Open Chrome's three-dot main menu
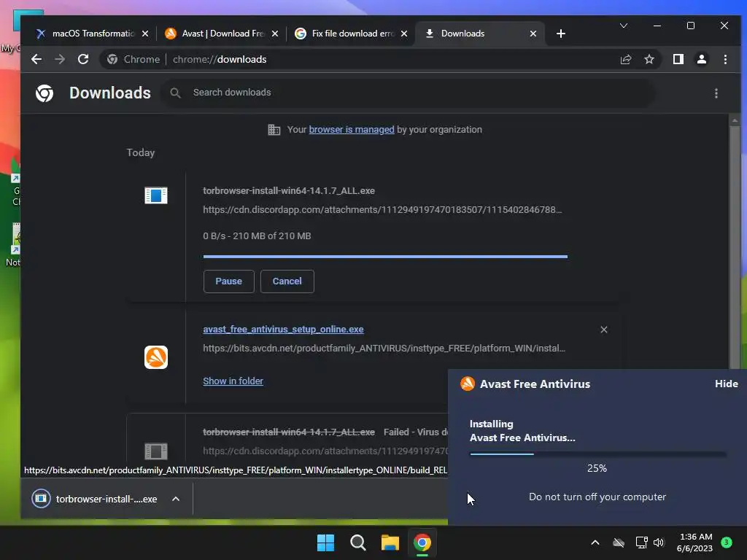Image resolution: width=747 pixels, height=560 pixels. coord(725,59)
